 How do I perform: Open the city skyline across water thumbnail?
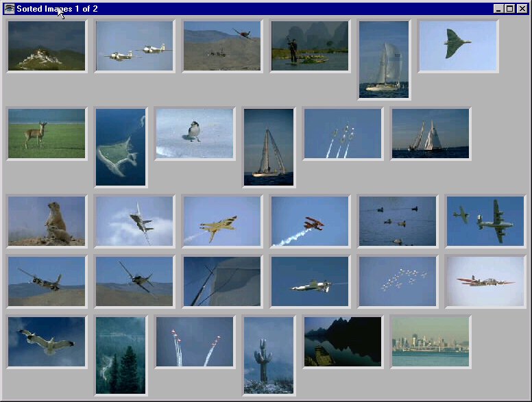point(431,342)
